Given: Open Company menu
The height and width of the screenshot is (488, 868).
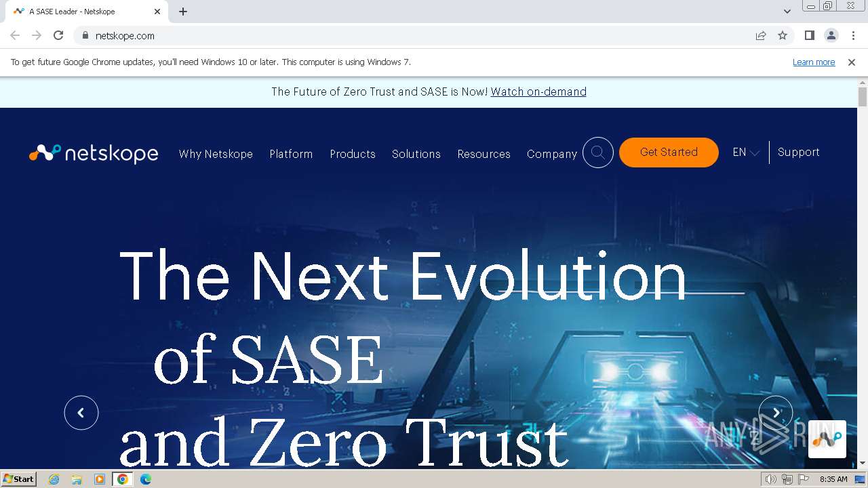Looking at the screenshot, I should (552, 154).
